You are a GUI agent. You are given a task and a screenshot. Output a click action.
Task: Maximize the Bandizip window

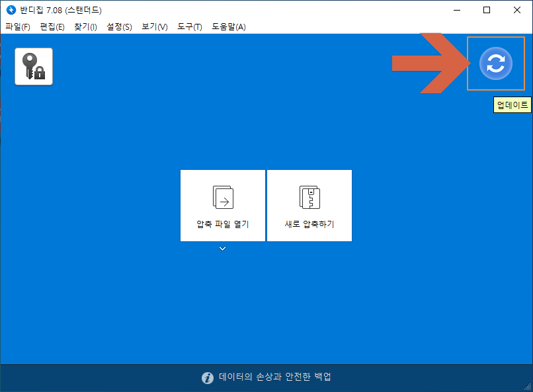(x=487, y=10)
